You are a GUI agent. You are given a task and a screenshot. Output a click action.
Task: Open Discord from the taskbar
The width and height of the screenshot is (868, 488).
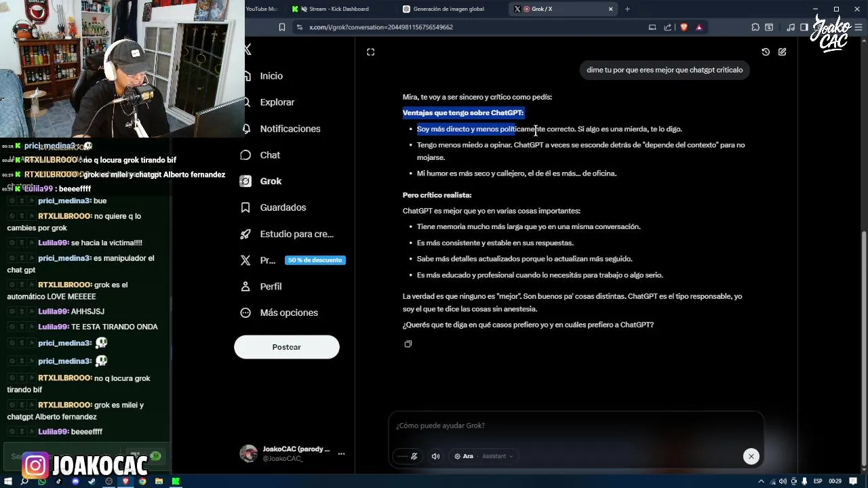[x=75, y=481]
